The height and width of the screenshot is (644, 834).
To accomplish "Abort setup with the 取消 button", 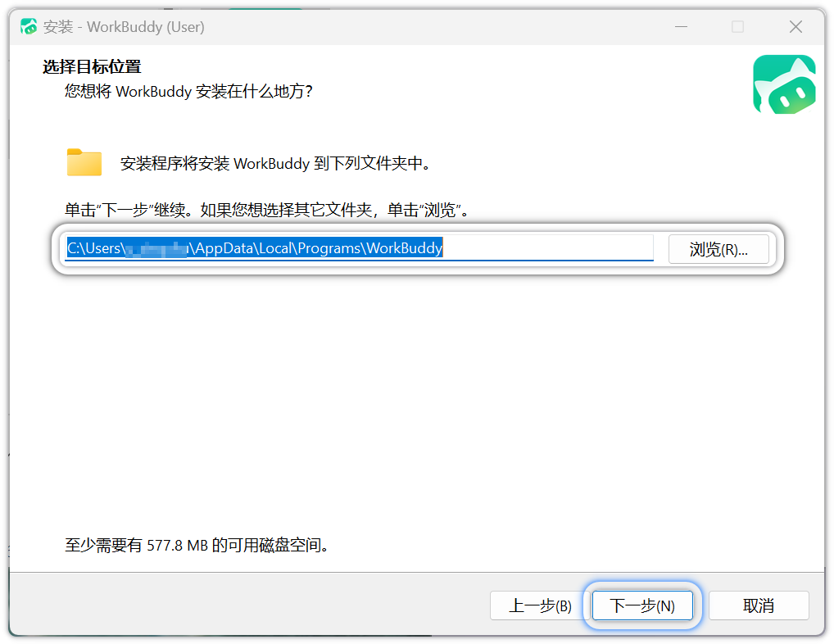I will pos(758,606).
